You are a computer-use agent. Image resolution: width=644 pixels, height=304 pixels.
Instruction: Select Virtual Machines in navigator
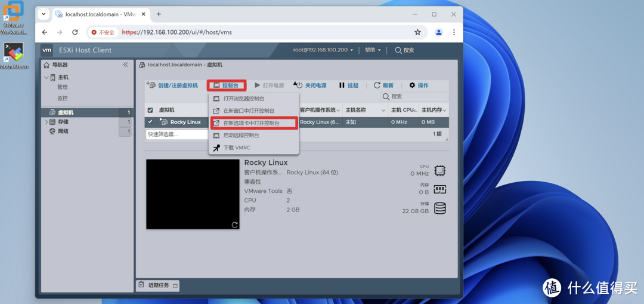coord(66,112)
